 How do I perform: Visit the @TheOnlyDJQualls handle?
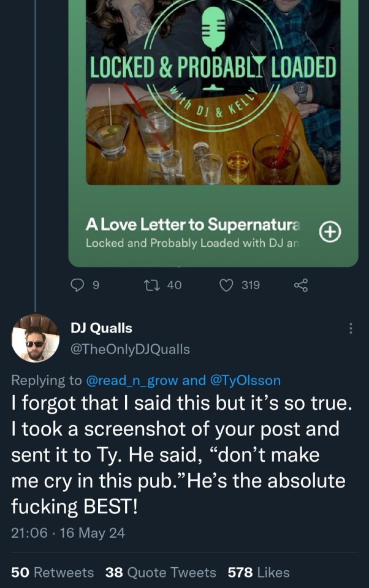tap(131, 349)
